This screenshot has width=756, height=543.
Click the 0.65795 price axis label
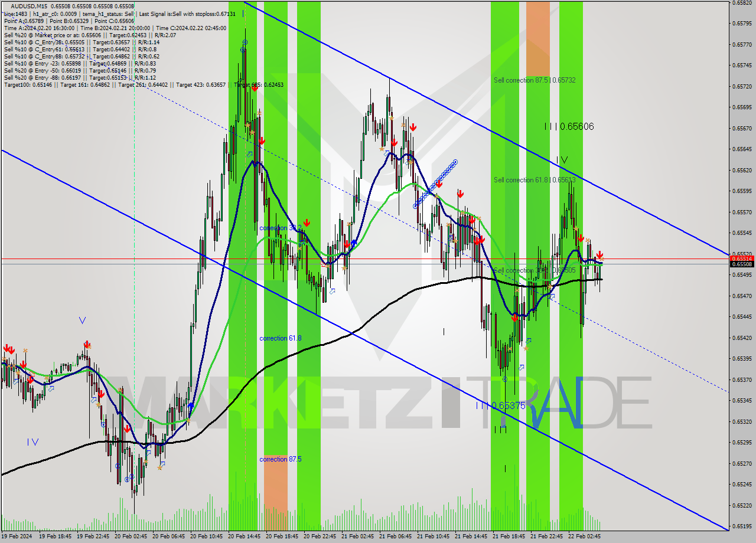(x=742, y=23)
